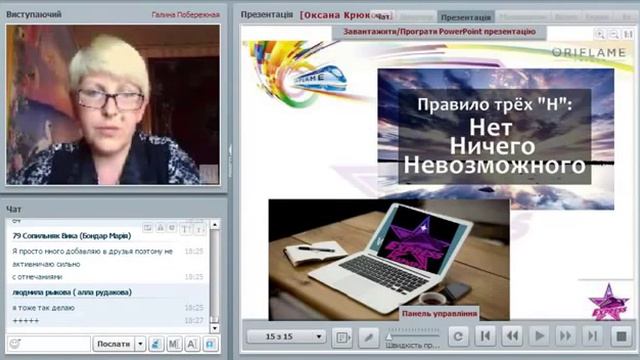640x360 pixels.
Task: Click the smaller 'T' chat font icon
Action: 200,229
